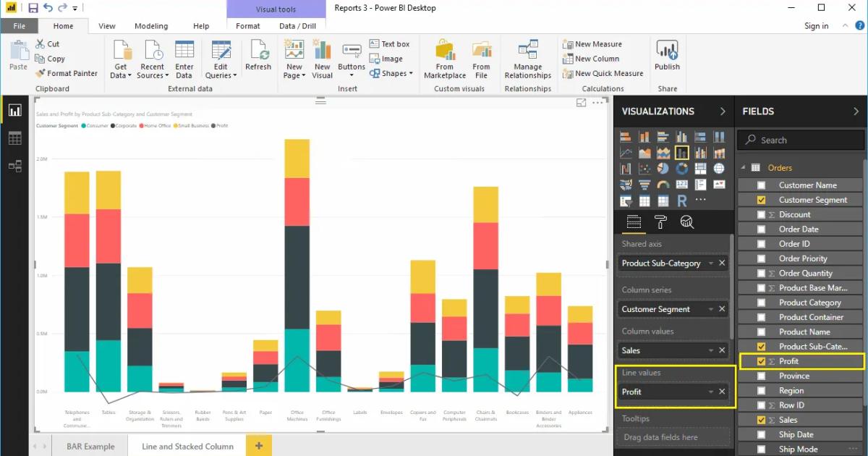This screenshot has height=456, width=868.
Task: Select the Stacked bar chart visual
Action: click(626, 136)
